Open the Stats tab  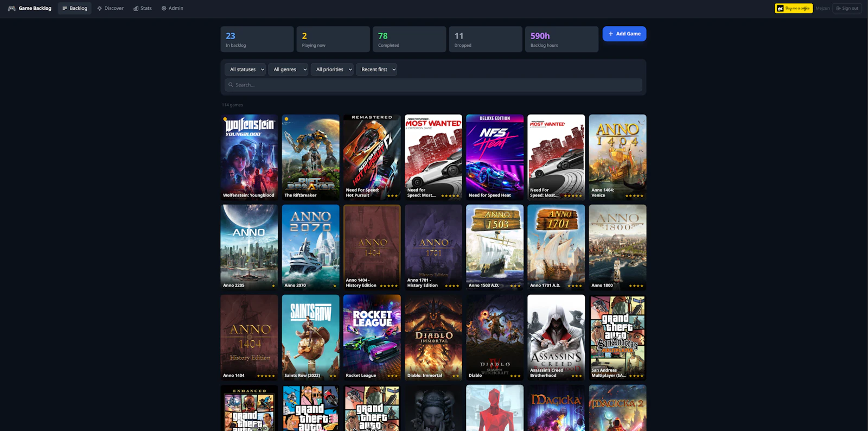tap(143, 8)
